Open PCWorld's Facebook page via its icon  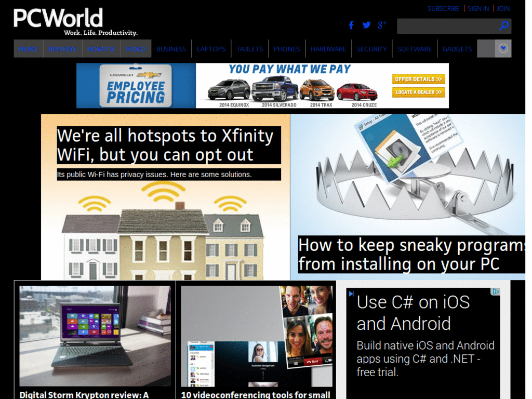point(351,25)
